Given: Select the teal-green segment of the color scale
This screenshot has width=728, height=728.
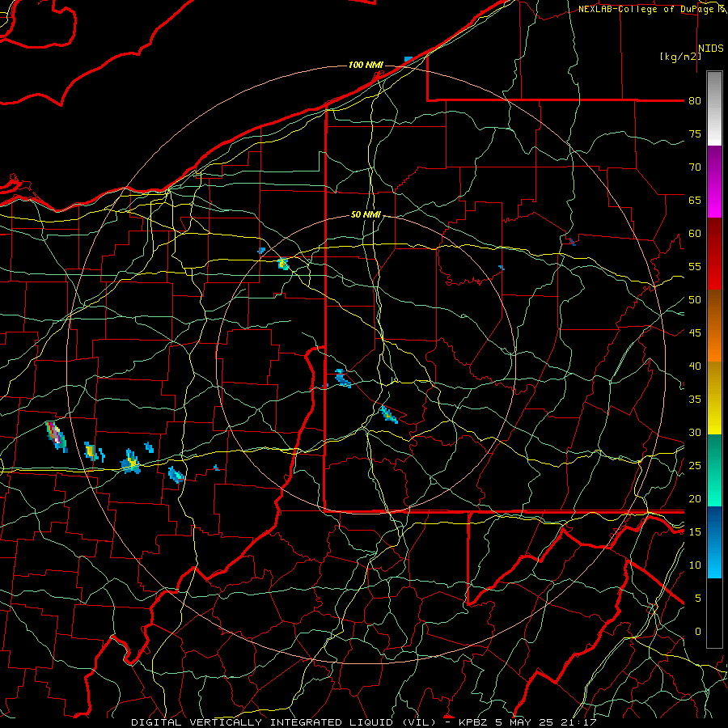Looking at the screenshot, I should pos(714,470).
